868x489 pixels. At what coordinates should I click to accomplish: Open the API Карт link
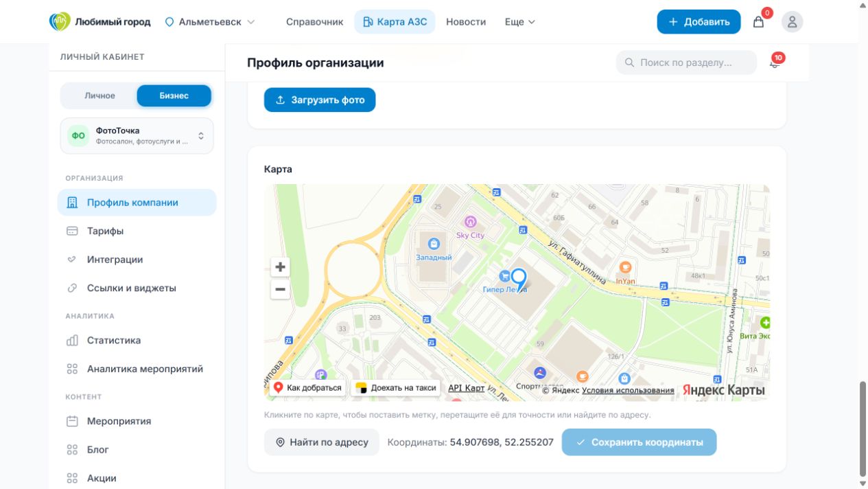467,388
